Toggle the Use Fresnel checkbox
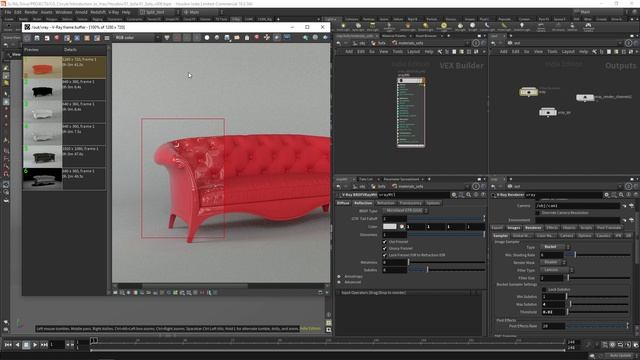640x360 pixels. click(x=384, y=242)
